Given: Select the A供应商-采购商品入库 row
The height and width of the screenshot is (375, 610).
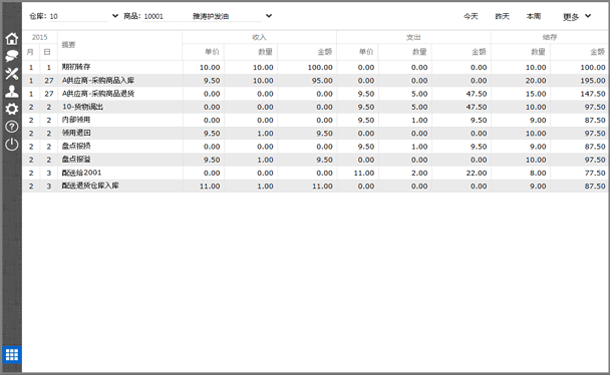Looking at the screenshot, I should point(315,81).
